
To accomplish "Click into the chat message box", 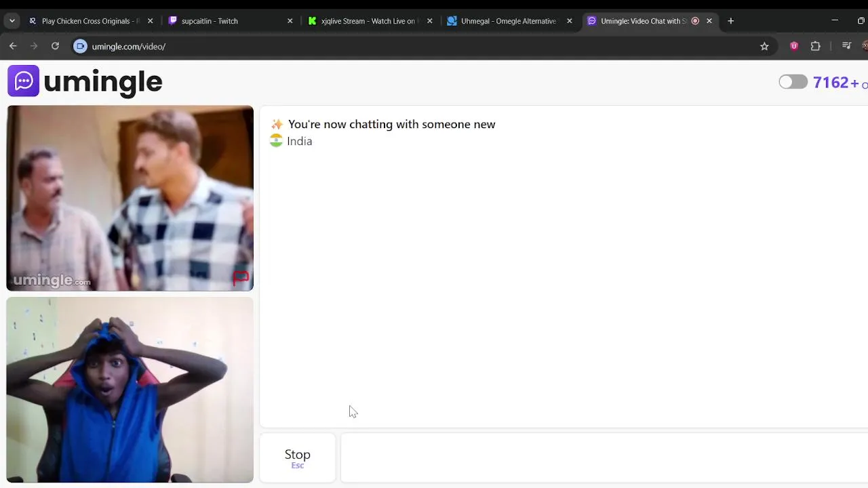I will point(604,458).
